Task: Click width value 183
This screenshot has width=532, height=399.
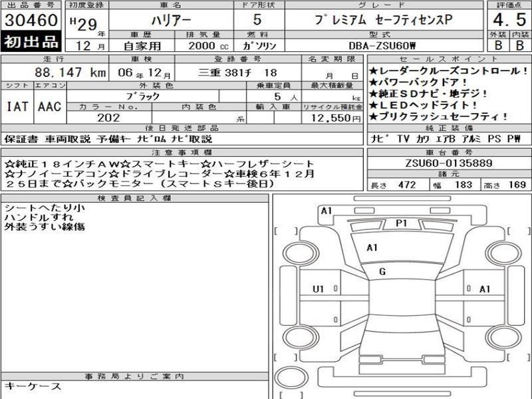Action: coord(464,185)
